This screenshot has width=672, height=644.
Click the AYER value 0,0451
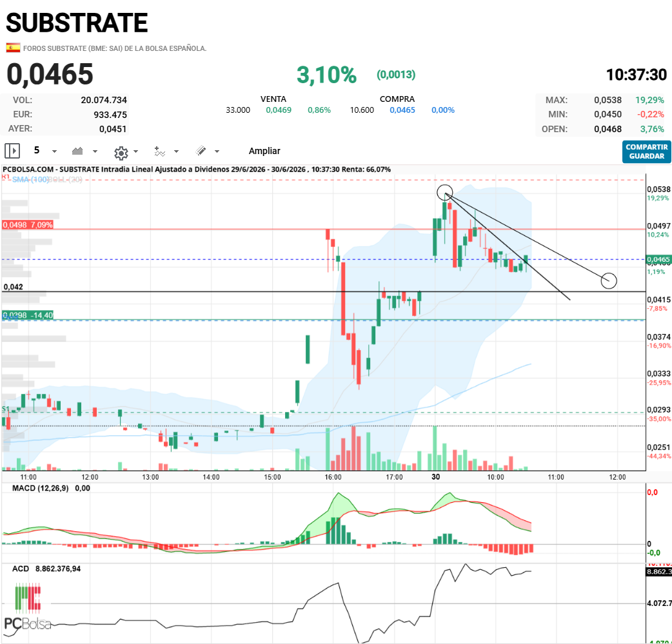tap(113, 129)
